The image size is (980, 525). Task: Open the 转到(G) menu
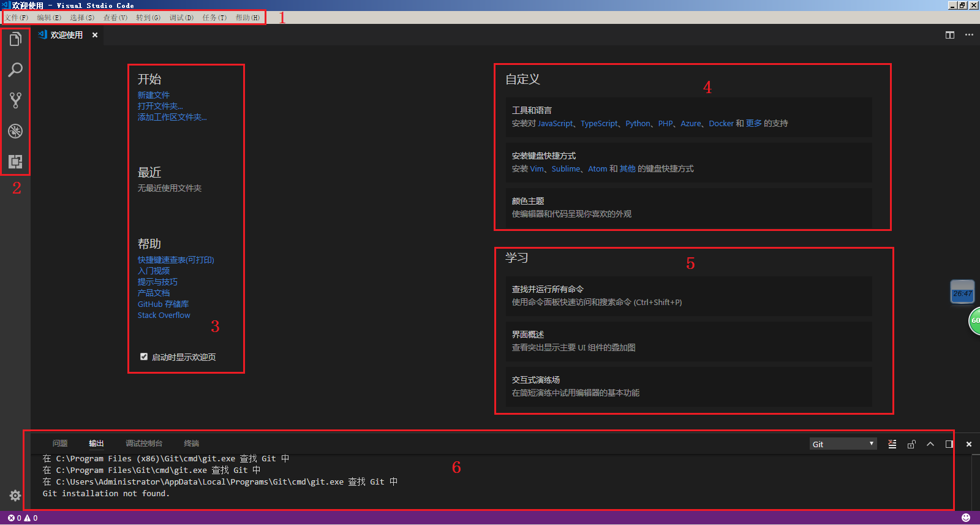pyautogui.click(x=148, y=18)
